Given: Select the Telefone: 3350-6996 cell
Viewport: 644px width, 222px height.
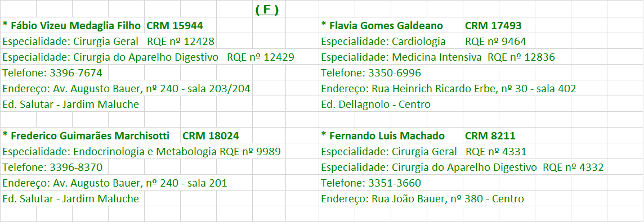Looking at the screenshot, I should [371, 73].
